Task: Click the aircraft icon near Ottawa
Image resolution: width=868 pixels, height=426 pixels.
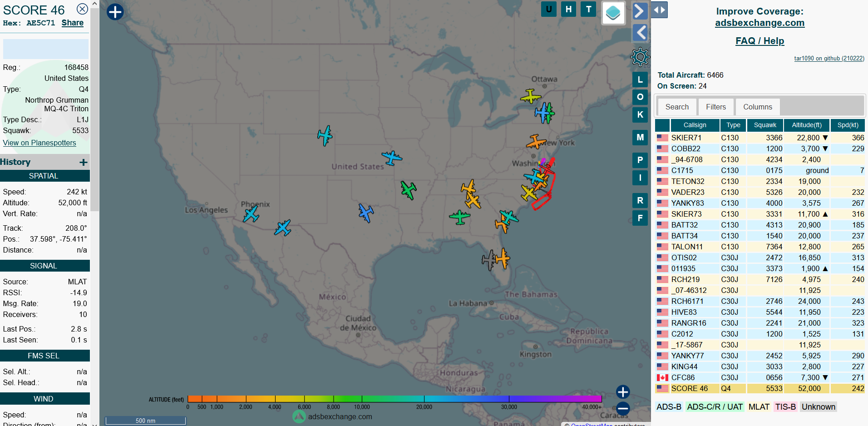Action: click(530, 96)
